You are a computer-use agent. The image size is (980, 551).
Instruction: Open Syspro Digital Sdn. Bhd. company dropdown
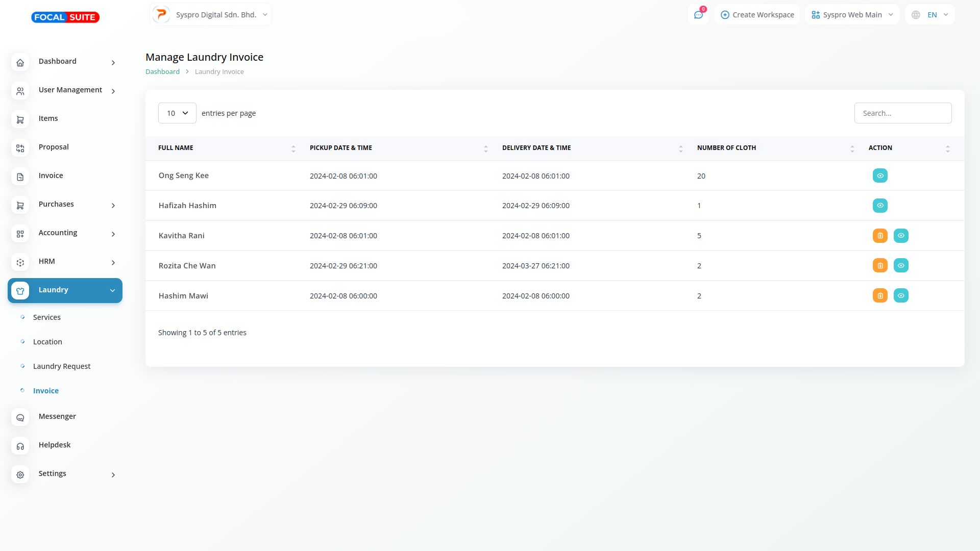tap(211, 15)
